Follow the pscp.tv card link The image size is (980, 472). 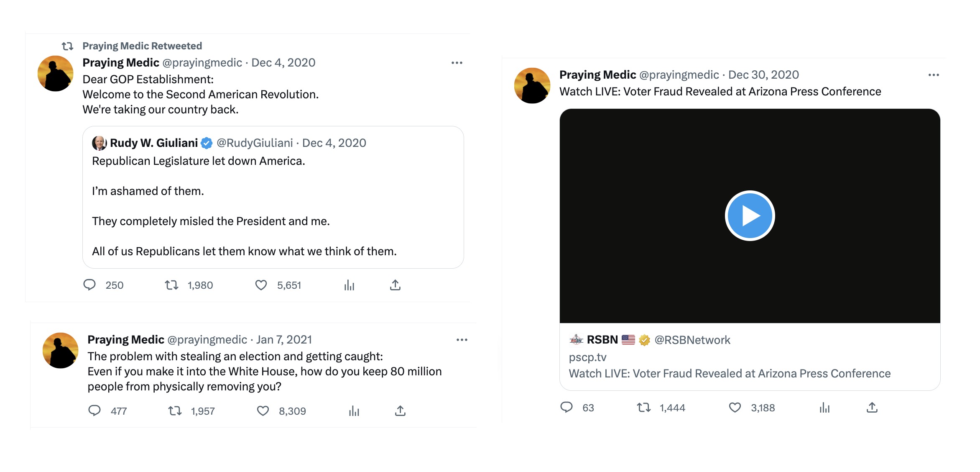click(x=587, y=357)
